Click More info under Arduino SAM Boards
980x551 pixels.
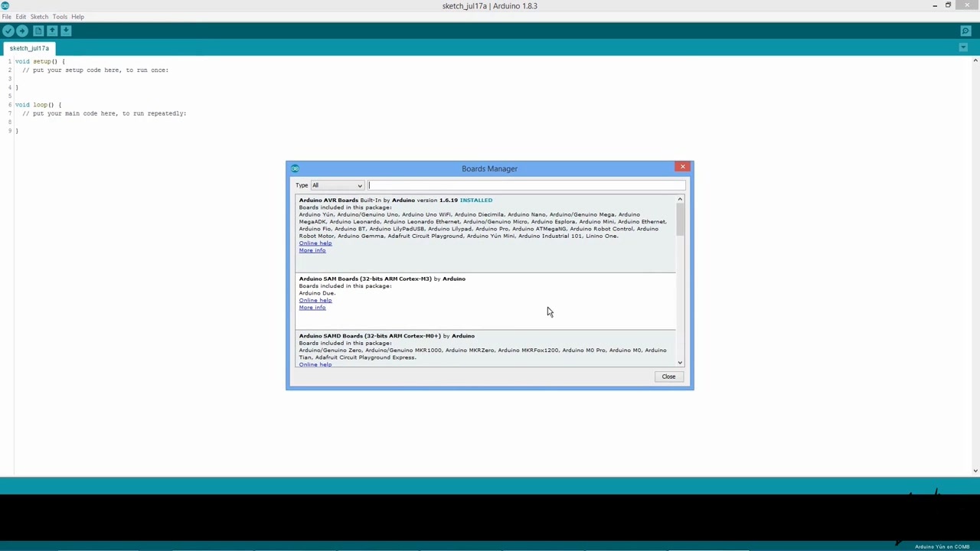(x=312, y=307)
